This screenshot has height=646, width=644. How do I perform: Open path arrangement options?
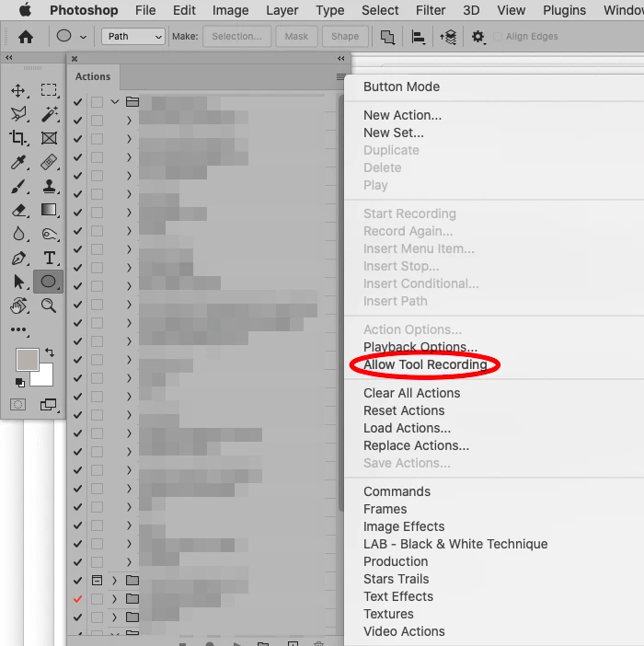[x=448, y=37]
